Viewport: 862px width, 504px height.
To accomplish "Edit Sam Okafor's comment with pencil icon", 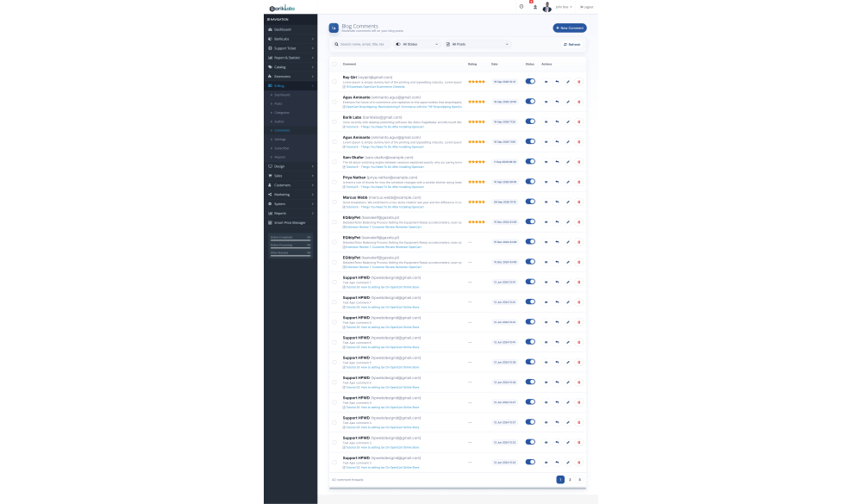I will (568, 162).
